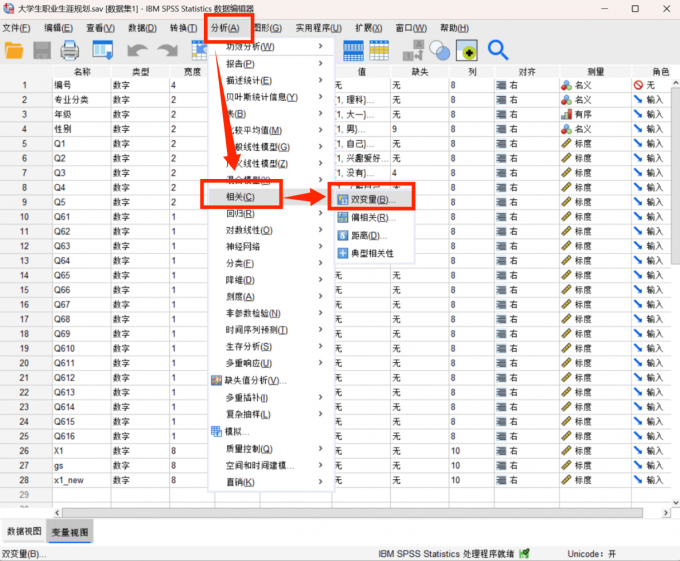
Task: Open 缺失值分析(V) missing value analysis
Action: pos(255,381)
